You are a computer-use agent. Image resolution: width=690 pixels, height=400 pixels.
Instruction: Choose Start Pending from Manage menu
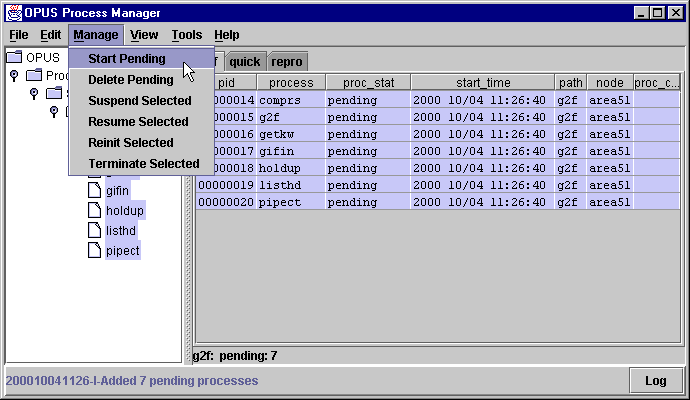[x=126, y=59]
